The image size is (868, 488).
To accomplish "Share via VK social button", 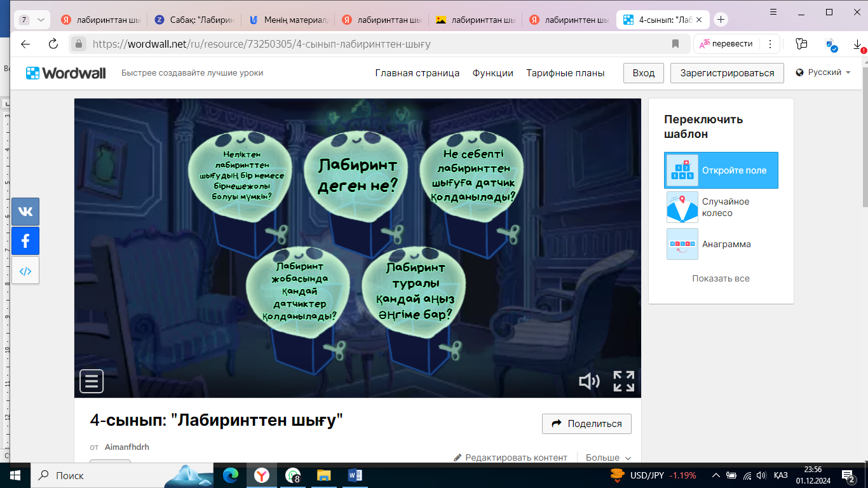I will click(x=25, y=212).
